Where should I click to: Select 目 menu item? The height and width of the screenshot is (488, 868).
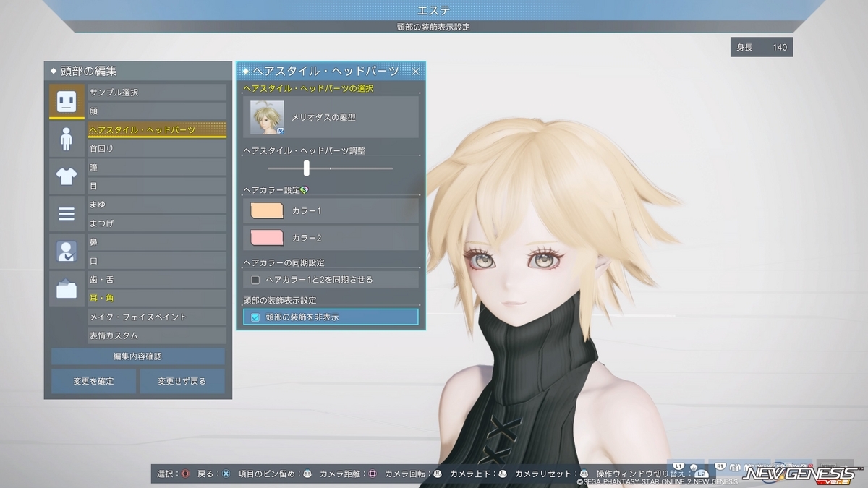[157, 186]
